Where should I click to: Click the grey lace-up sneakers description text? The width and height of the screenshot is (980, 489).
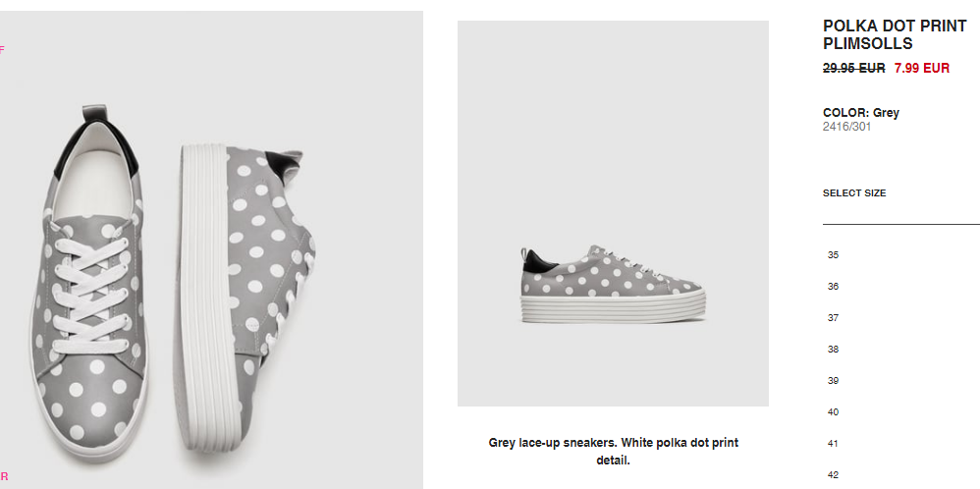coord(613,452)
